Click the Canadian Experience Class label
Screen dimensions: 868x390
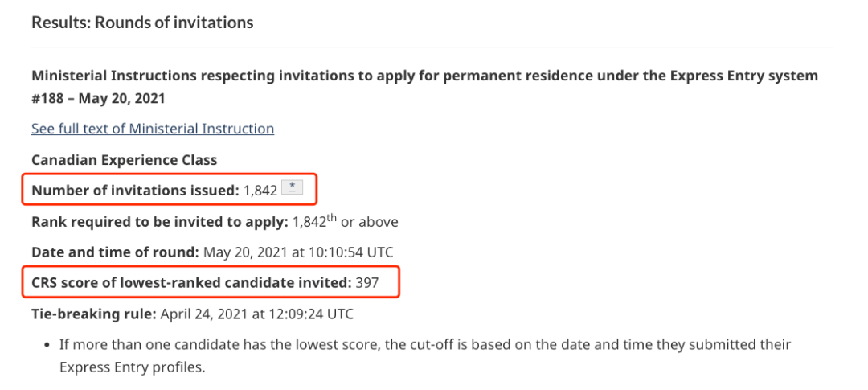[x=125, y=160]
